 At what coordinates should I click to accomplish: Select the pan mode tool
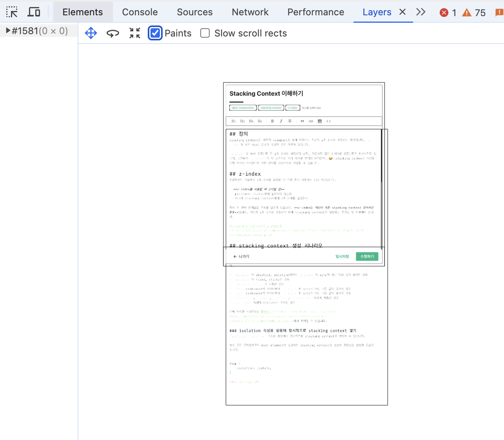[x=91, y=33]
